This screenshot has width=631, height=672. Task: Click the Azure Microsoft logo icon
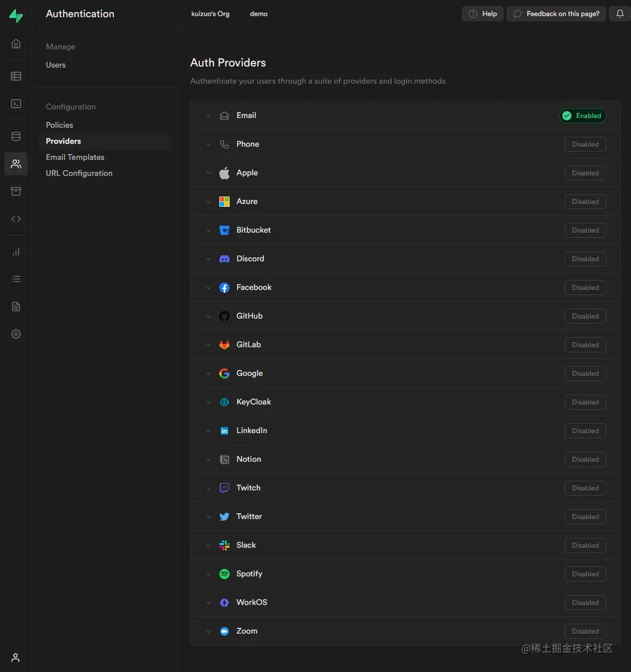point(224,202)
